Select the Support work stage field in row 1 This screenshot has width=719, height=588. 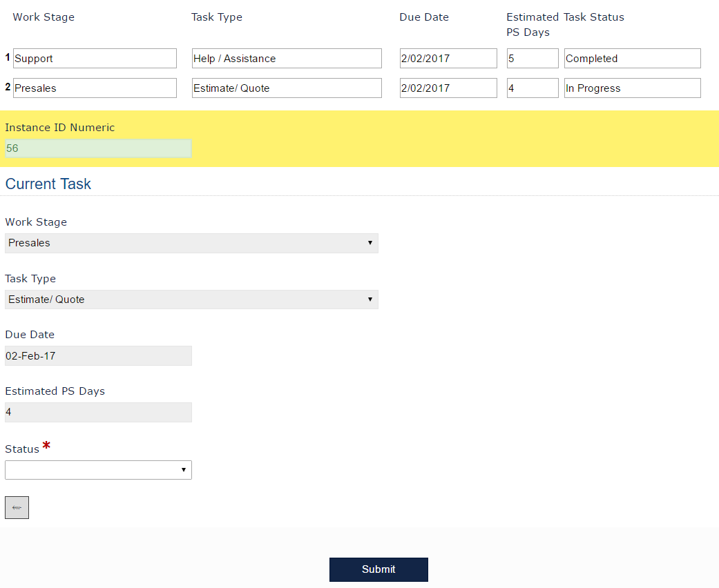click(95, 58)
